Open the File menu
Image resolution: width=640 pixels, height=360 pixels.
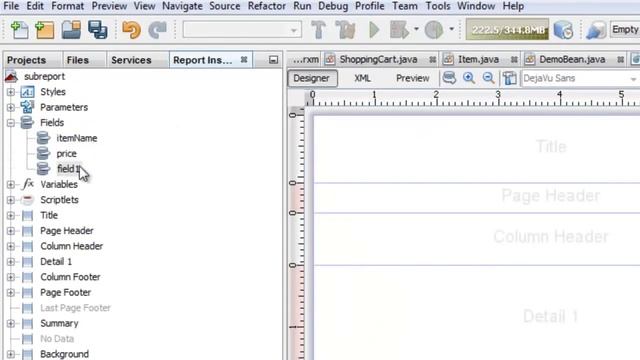(x=11, y=6)
